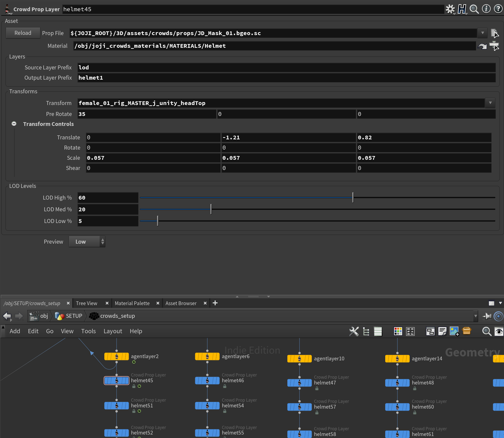Viewport: 504px width, 438px height.
Task: Click the wrench tools icon in network toolbar
Action: [354, 331]
